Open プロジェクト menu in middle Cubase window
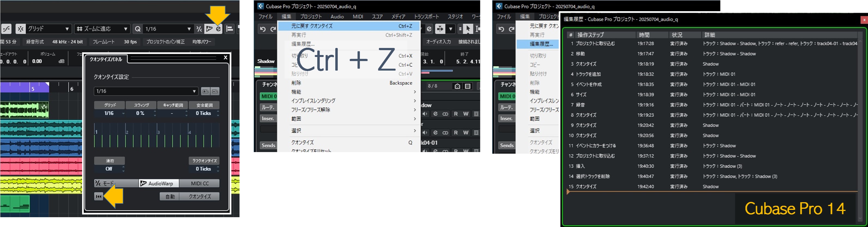The image size is (868, 227). [311, 17]
